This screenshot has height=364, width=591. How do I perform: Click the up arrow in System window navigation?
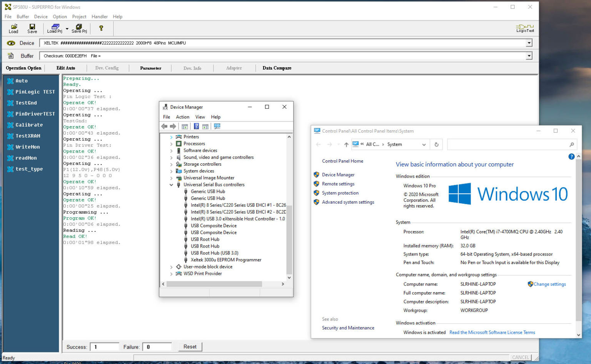[x=346, y=145]
